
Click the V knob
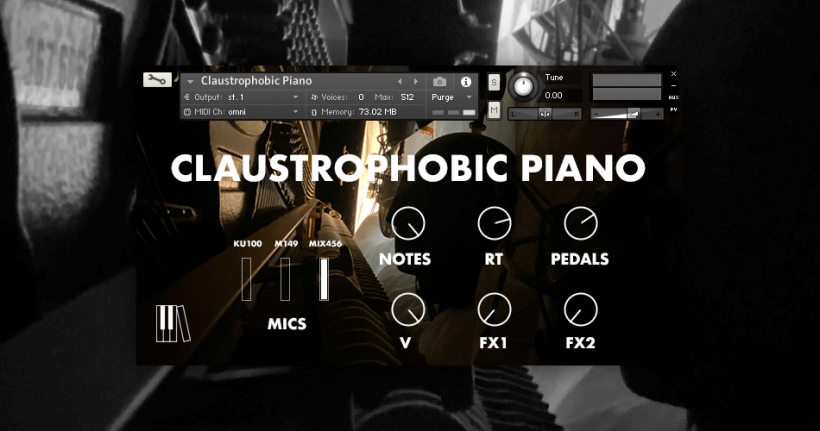point(408,310)
